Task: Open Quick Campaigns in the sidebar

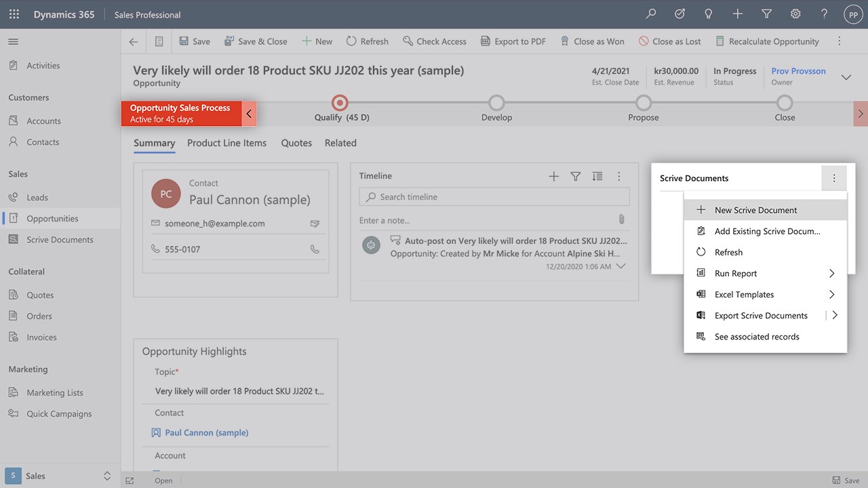Action: pos(60,413)
